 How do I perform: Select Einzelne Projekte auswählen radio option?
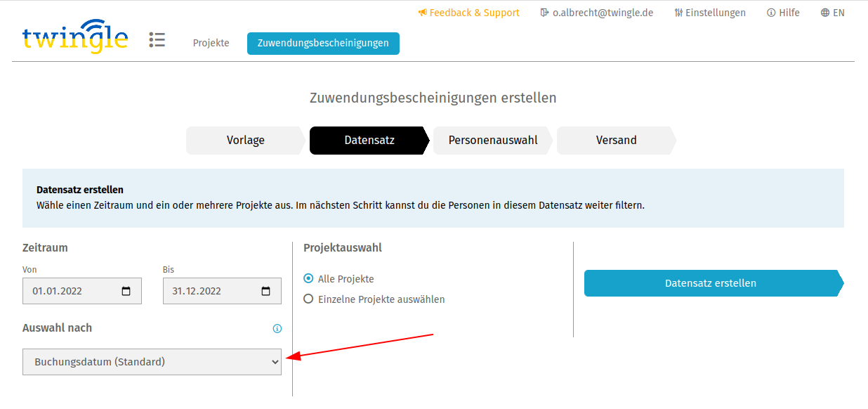pyautogui.click(x=308, y=299)
